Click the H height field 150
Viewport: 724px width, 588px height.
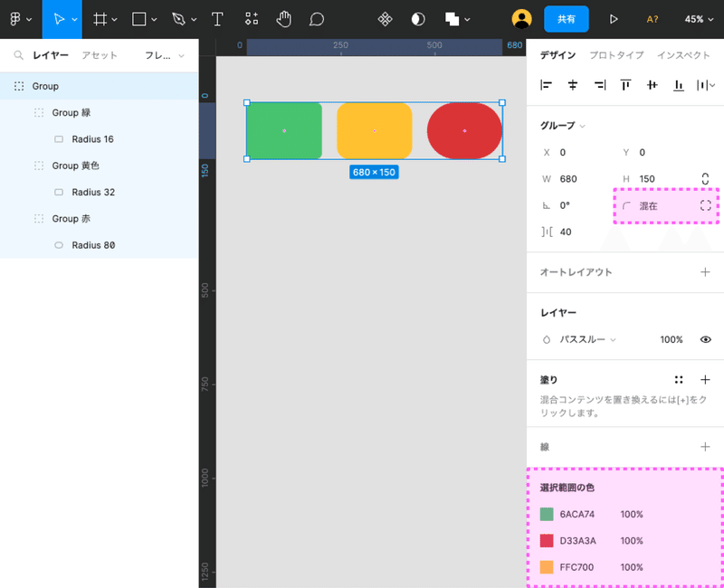657,178
